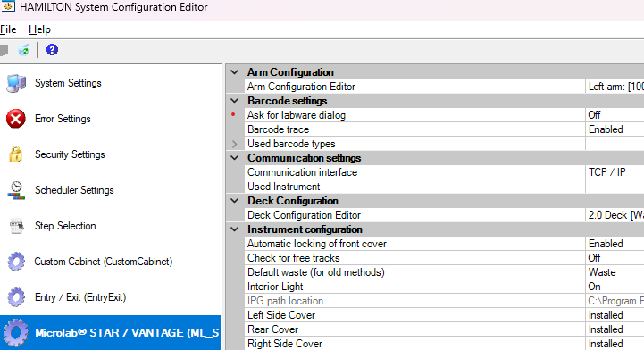Click the empty Used Instrument value cell
644x350 pixels.
coord(615,187)
